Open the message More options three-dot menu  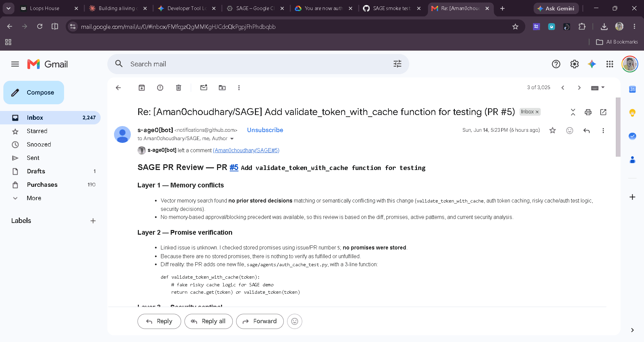tap(603, 130)
